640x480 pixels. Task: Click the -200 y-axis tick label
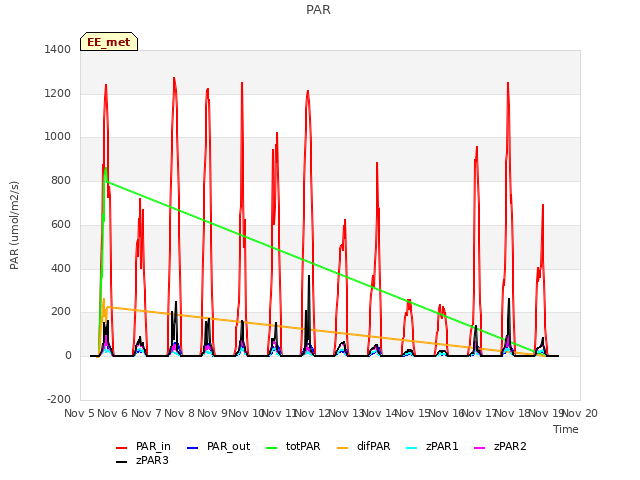coord(59,399)
